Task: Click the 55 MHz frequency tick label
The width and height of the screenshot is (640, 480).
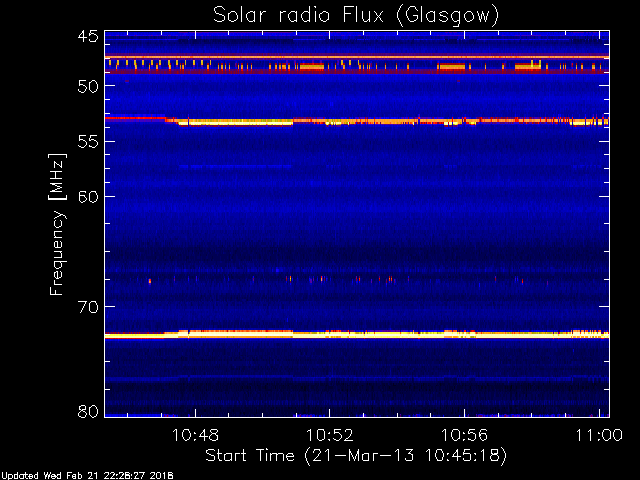Action: coord(88,142)
